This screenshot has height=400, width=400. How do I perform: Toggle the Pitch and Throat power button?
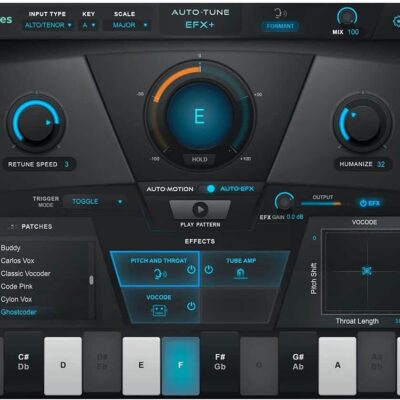tap(191, 269)
